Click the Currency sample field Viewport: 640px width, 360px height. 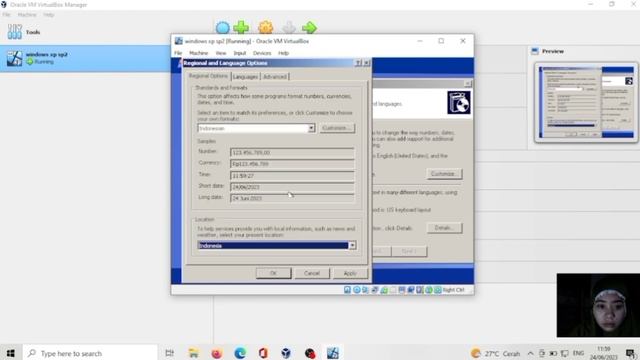pyautogui.click(x=292, y=164)
